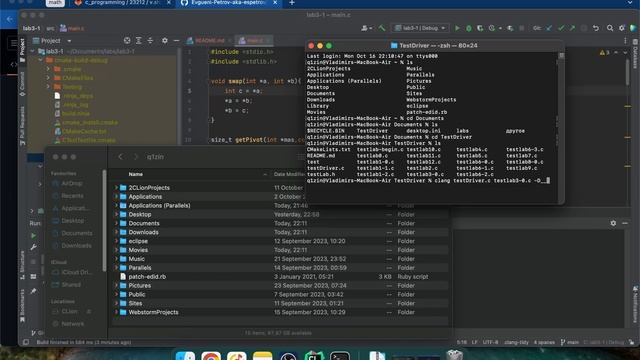Open a new browser tab with plus

point(291,3)
